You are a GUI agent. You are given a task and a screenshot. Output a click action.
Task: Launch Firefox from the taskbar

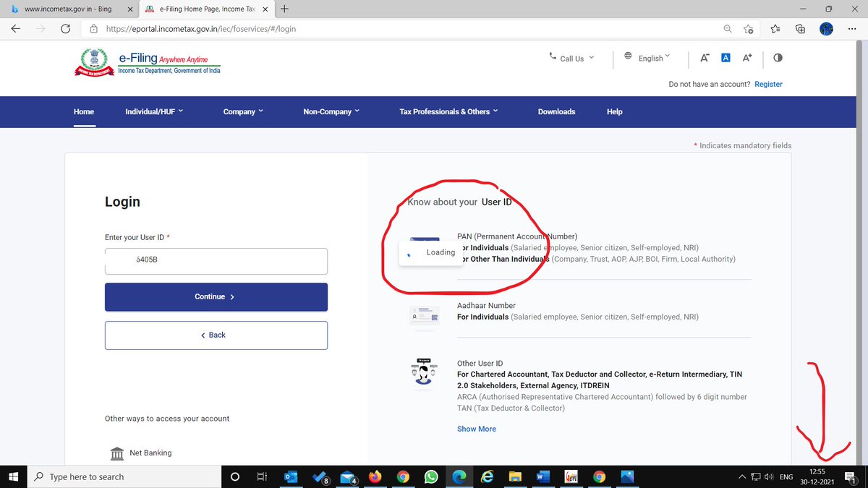click(375, 476)
